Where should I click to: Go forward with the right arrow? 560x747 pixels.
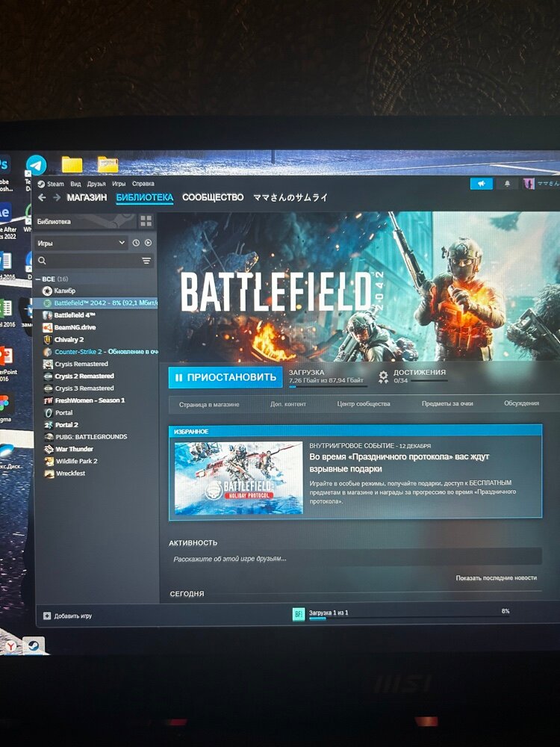pyautogui.click(x=57, y=197)
